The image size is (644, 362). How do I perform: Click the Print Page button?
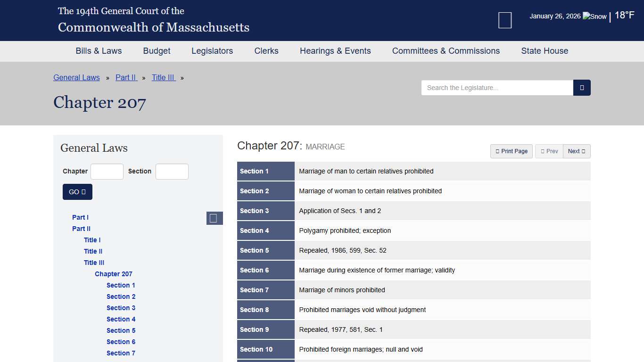pos(512,151)
